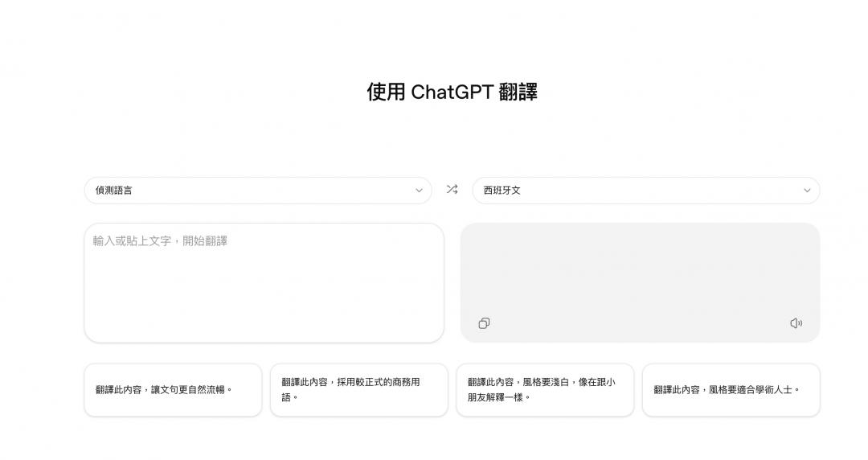Screen dimensions: 868x460
Task: Copy the translated output text
Action: pos(484,323)
